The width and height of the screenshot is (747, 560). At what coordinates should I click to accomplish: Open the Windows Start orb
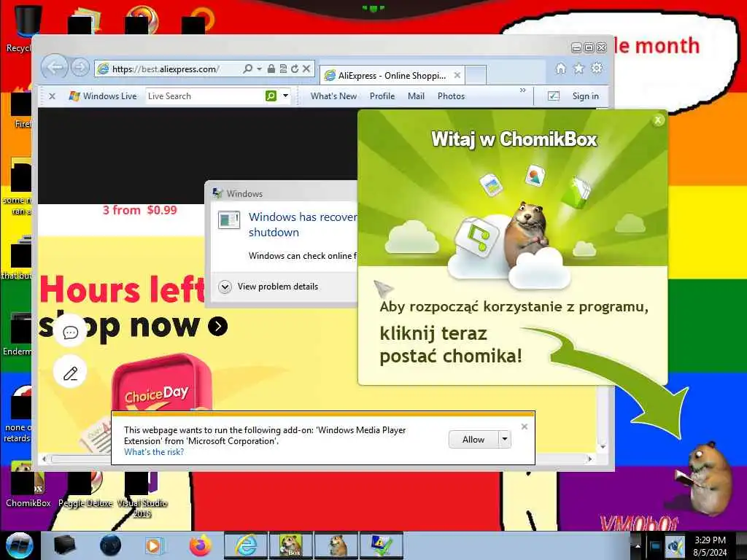click(x=20, y=545)
